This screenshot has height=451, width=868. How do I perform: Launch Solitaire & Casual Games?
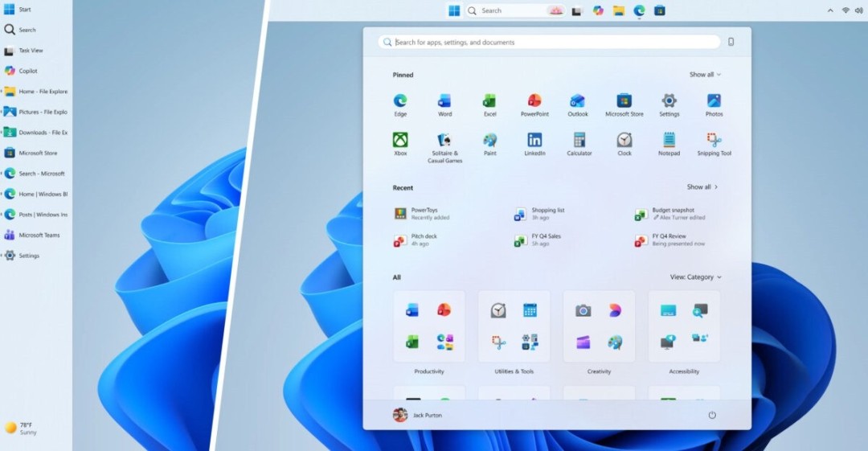point(444,147)
